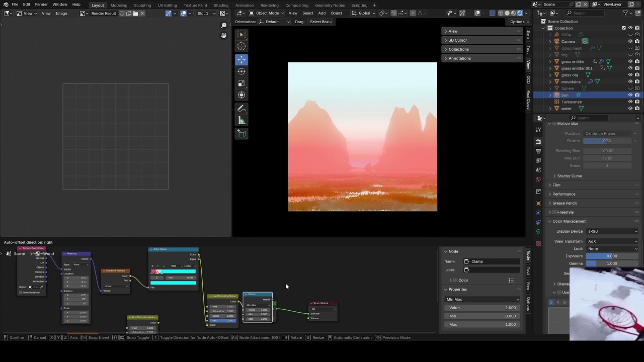Hide the mountains object
Viewport: 644px width, 362px height.
(630, 81)
